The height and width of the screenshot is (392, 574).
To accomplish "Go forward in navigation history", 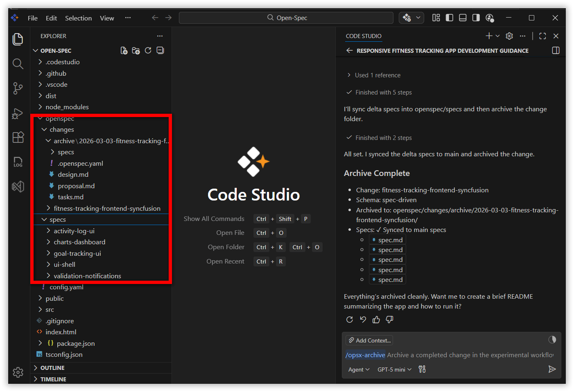I will tap(168, 18).
